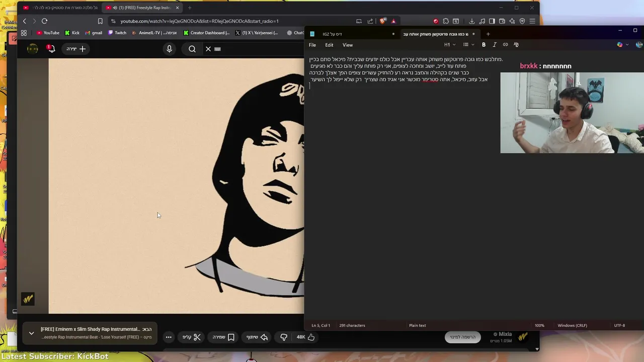Open the YouTube bookmark
This screenshot has width=644, height=362.
tap(47, 33)
